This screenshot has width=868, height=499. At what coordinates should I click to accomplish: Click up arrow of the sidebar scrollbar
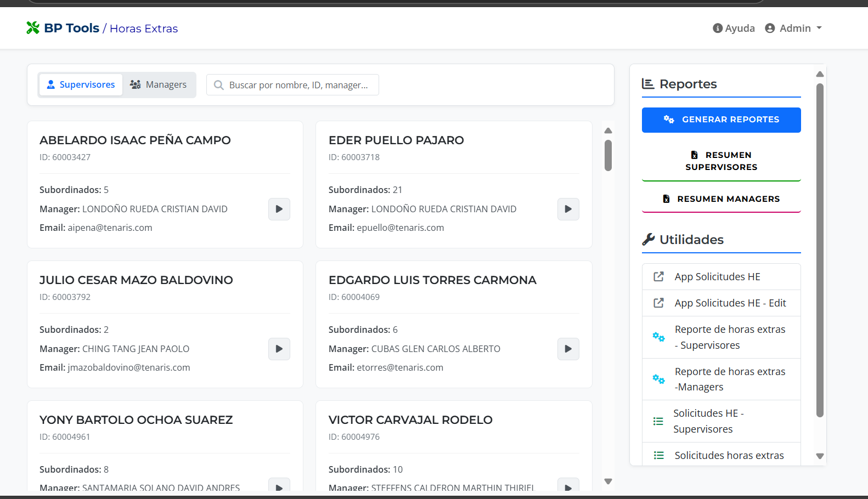point(820,74)
